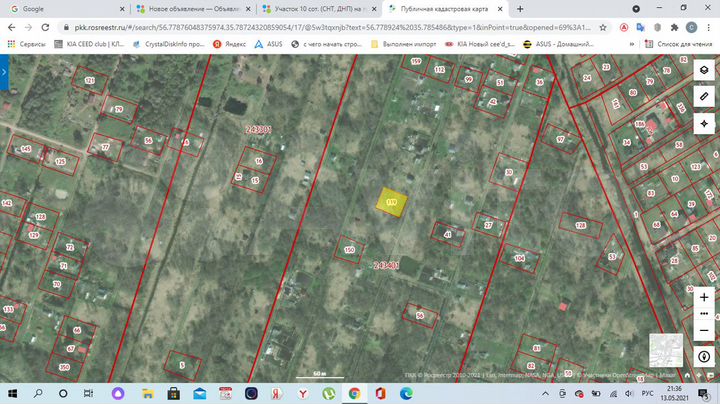The image size is (720, 404).
Task: Zoom in on the cadastral map
Action: tap(704, 298)
